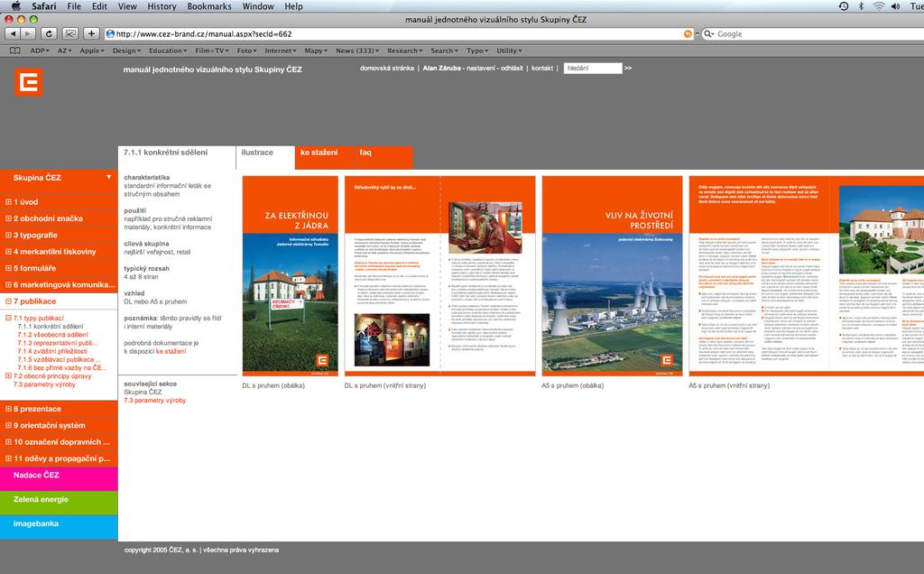Open 7.1.2 všeobecná sdělení in sidebar
Viewport: 924px width, 574px height.
52,335
